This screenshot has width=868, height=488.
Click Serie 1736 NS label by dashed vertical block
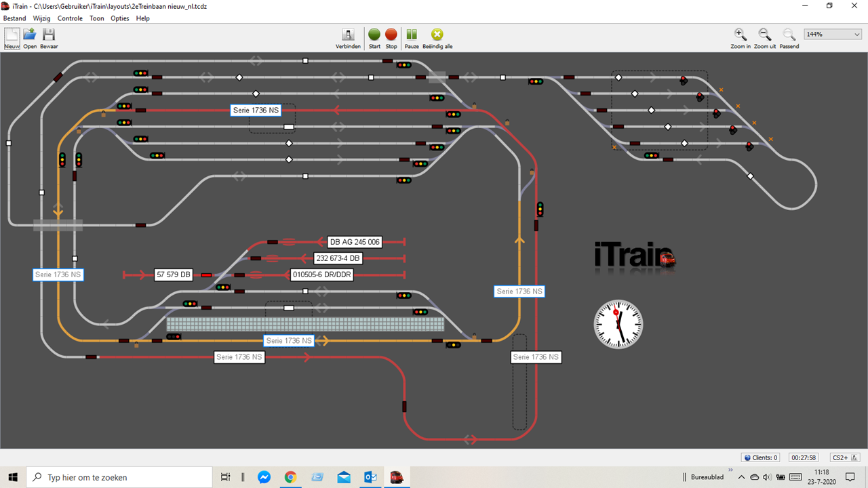click(x=536, y=357)
